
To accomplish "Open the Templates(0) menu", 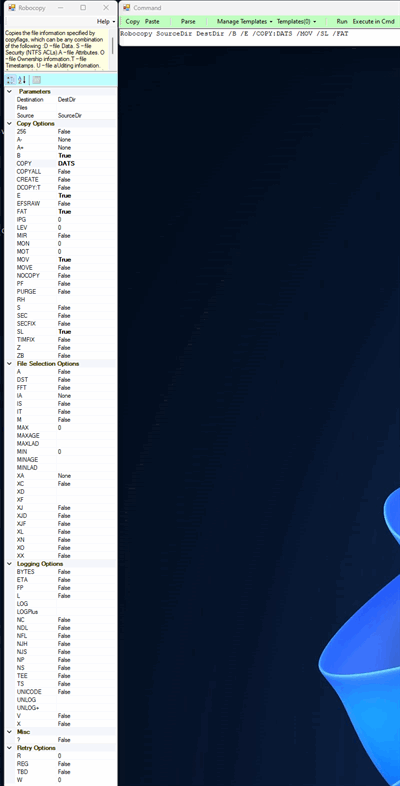I will 296,22.
